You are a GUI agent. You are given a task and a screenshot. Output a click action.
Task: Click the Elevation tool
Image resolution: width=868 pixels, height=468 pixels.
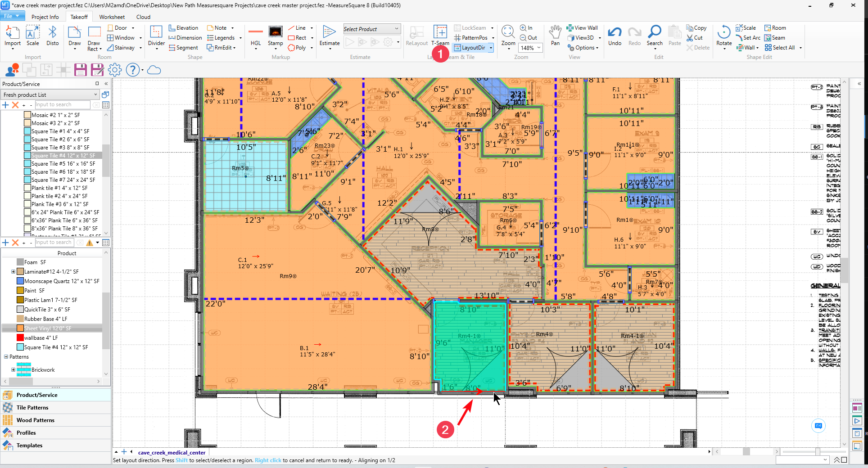click(x=183, y=28)
